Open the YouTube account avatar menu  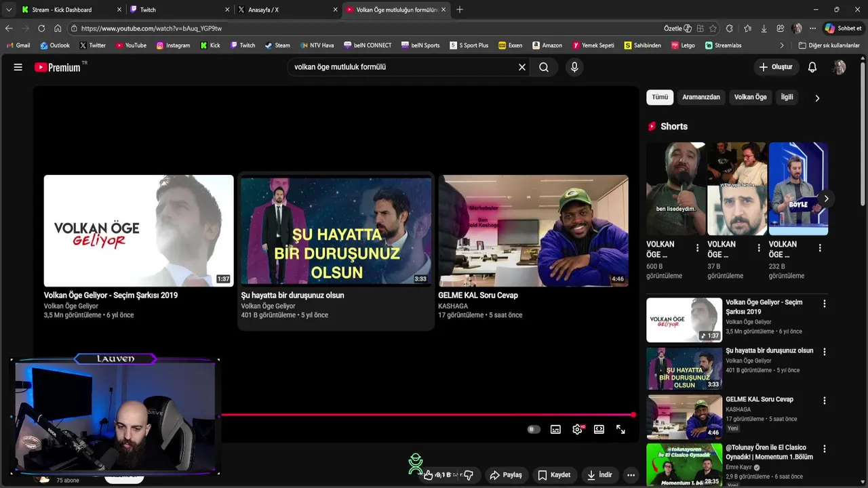click(840, 67)
